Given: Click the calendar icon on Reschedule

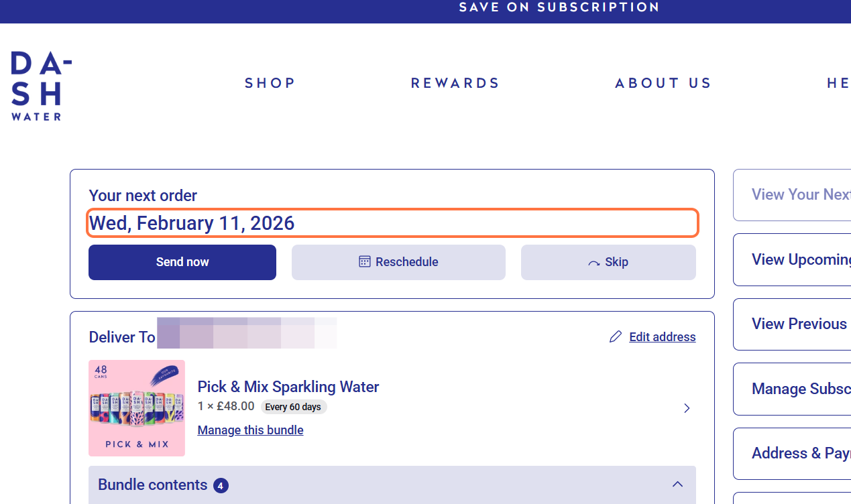Looking at the screenshot, I should [x=365, y=261].
